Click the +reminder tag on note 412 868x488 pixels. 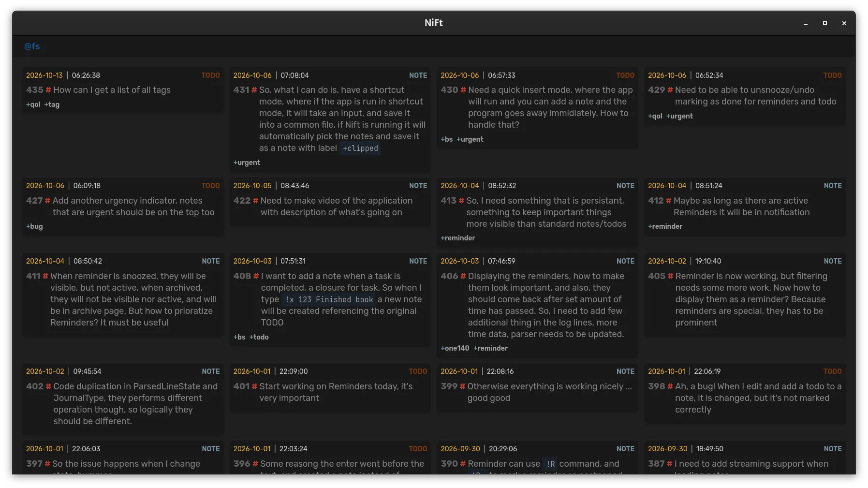point(665,226)
